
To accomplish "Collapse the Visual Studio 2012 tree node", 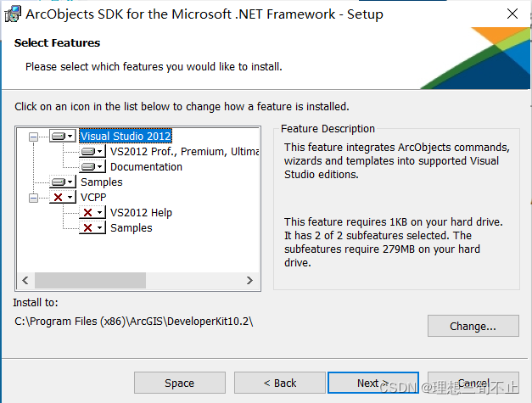I will click(33, 137).
